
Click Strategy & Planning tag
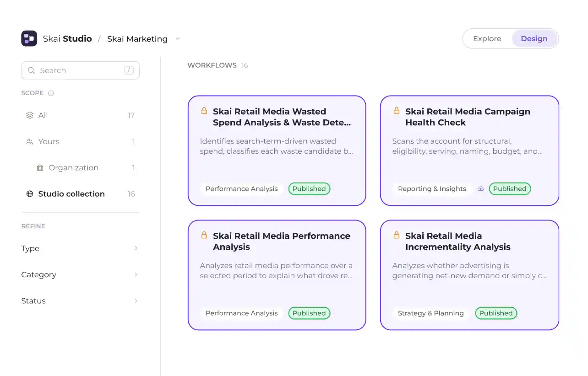431,313
